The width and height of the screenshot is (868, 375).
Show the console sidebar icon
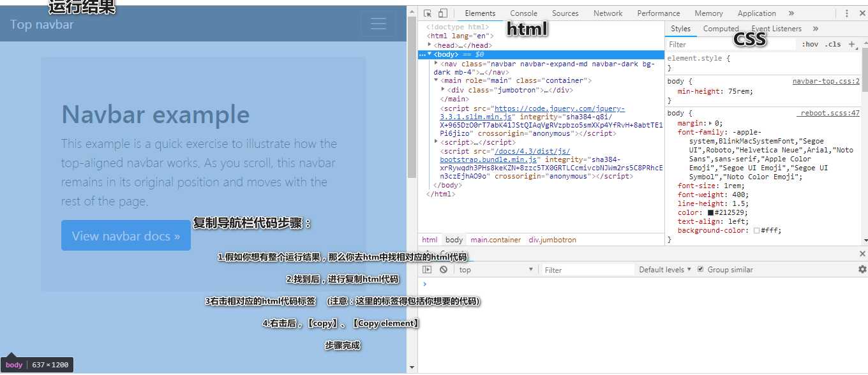[x=427, y=270]
